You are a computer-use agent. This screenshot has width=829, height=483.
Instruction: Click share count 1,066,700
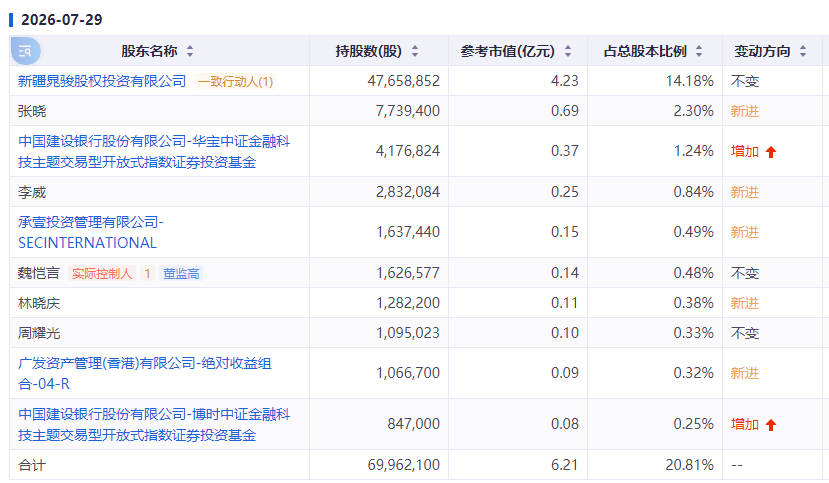[x=408, y=373]
